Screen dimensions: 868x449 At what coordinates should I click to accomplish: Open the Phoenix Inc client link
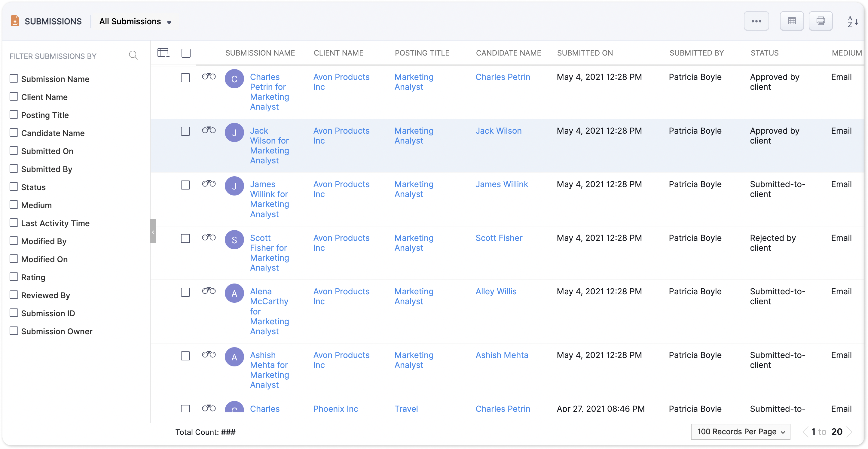335,408
